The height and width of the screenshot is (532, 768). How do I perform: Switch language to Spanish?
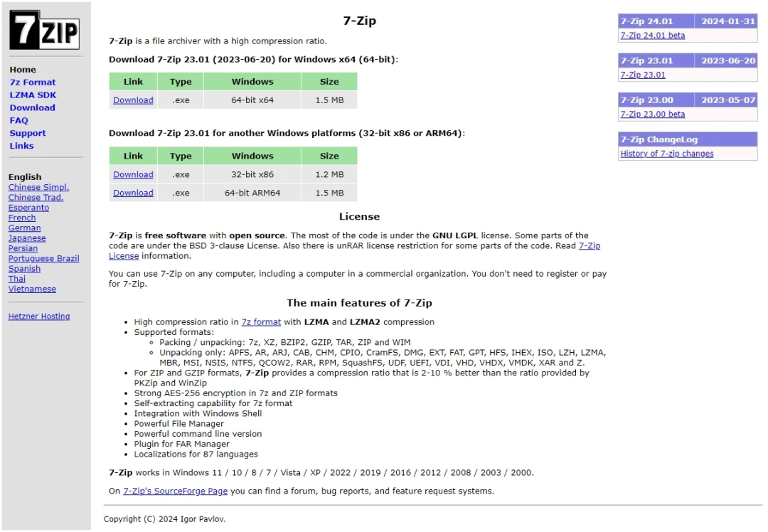coord(24,269)
